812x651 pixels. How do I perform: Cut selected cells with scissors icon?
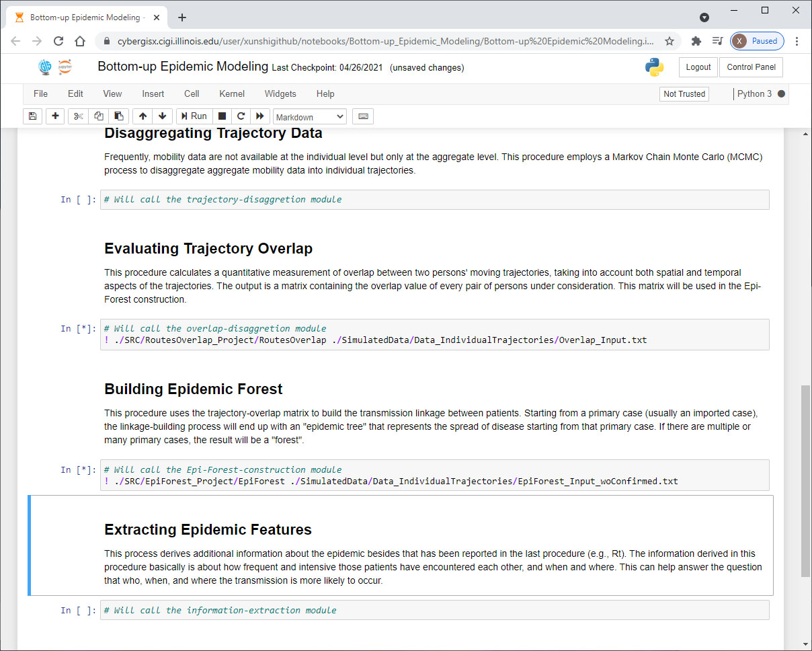pyautogui.click(x=79, y=116)
